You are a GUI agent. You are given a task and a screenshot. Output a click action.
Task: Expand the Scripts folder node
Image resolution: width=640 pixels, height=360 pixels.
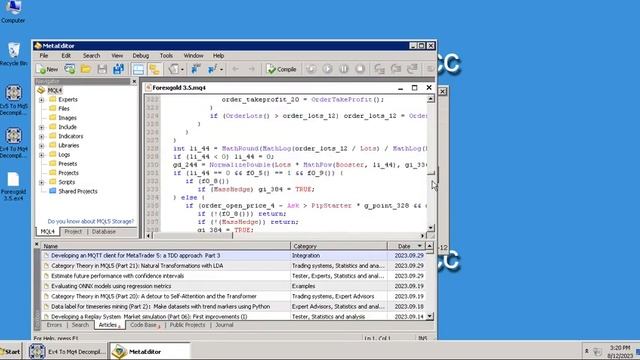[42, 182]
